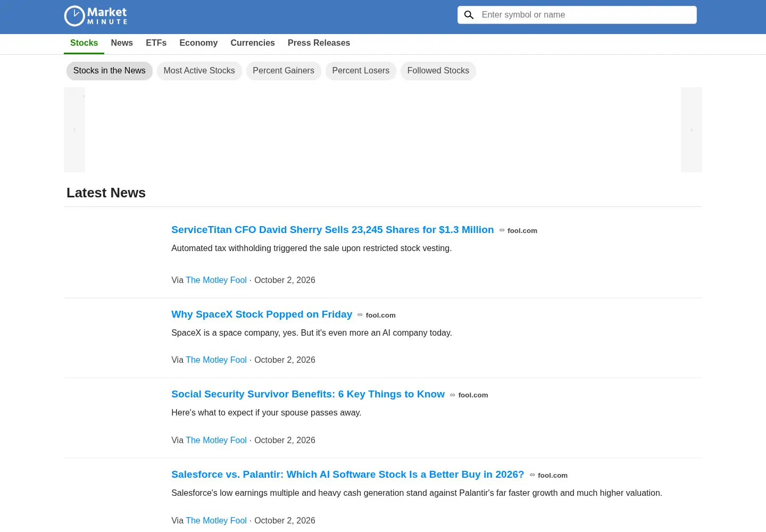
Task: Show Percent Losers list
Action: pos(361,71)
